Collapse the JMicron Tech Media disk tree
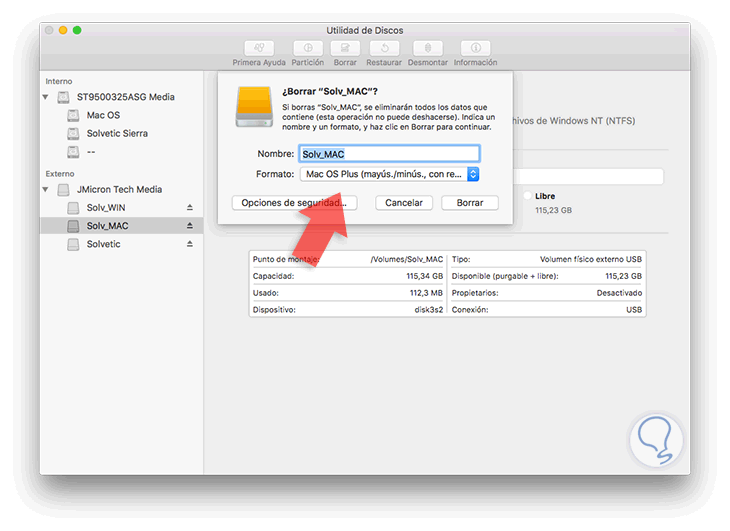This screenshot has width=730, height=531. point(46,189)
